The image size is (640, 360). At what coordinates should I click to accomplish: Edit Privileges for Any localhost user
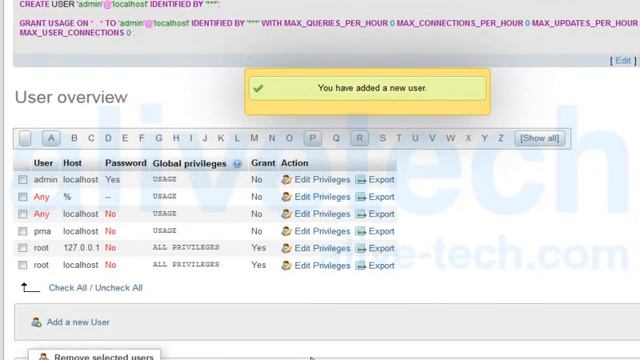point(322,214)
